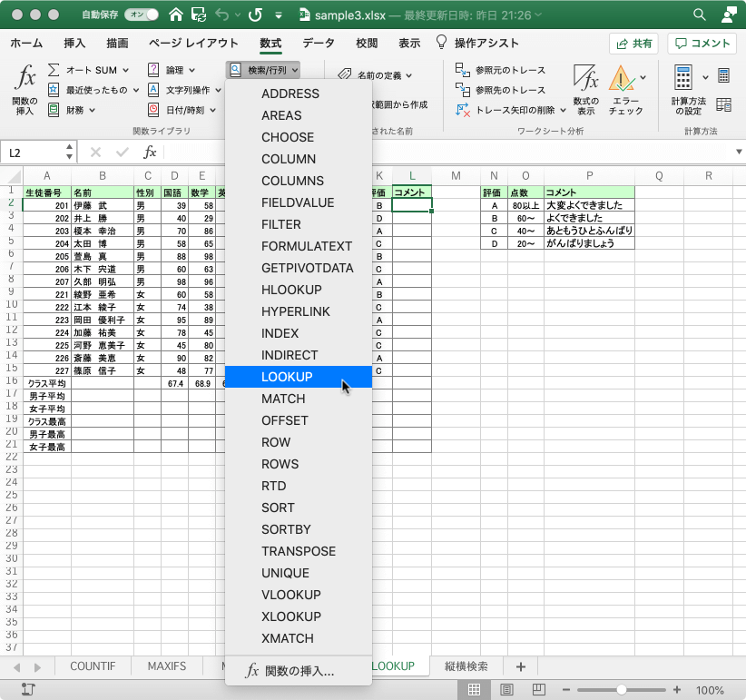Click the Financial functions icon
The width and height of the screenshot is (746, 700).
54,110
